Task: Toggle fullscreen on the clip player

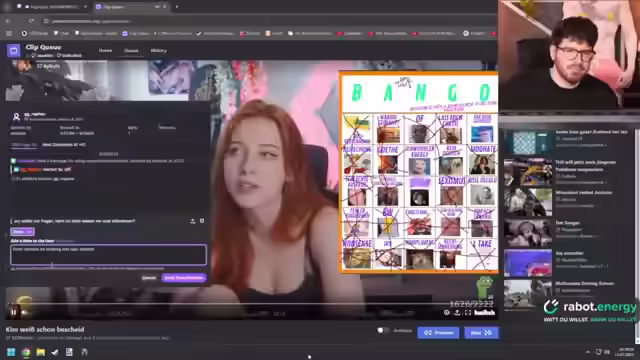Action: 468,313
